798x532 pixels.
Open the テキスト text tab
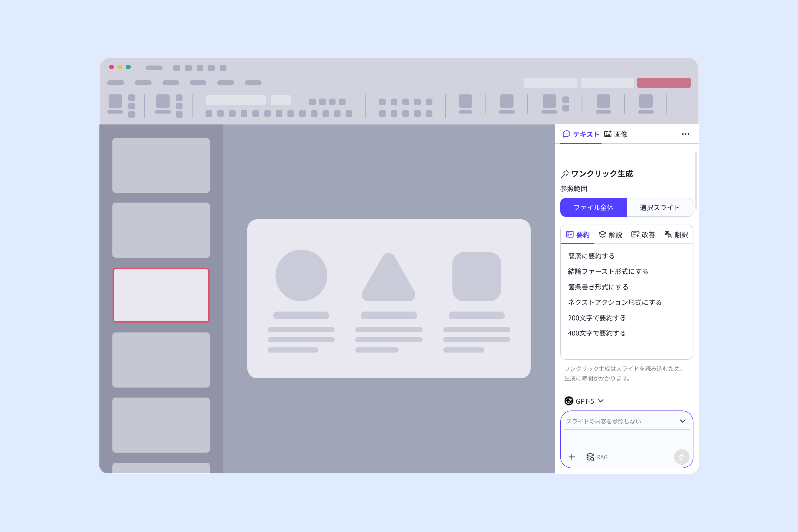point(581,134)
